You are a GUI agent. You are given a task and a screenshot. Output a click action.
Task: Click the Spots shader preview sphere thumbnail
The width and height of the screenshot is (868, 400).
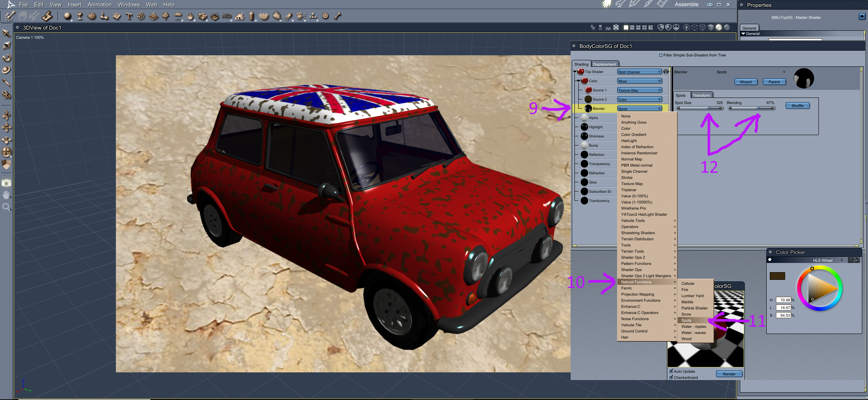point(804,79)
